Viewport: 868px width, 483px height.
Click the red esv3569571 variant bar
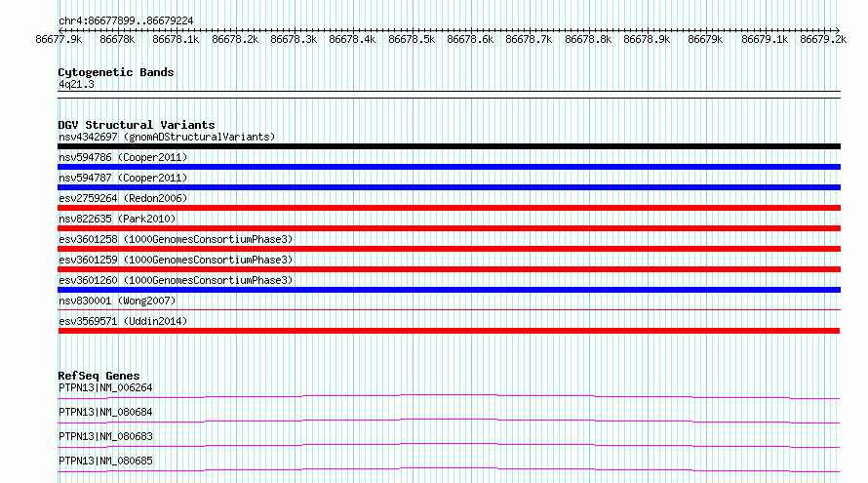(x=449, y=331)
